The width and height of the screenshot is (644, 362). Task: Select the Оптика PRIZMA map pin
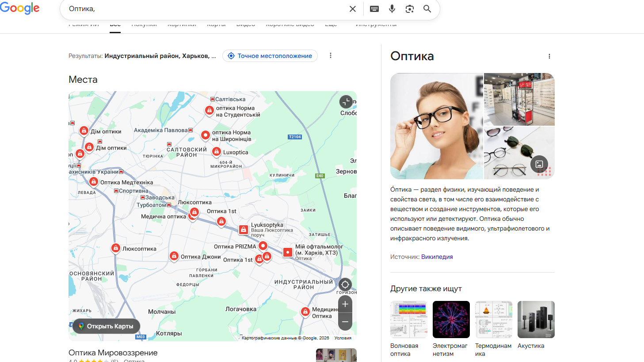(263, 246)
